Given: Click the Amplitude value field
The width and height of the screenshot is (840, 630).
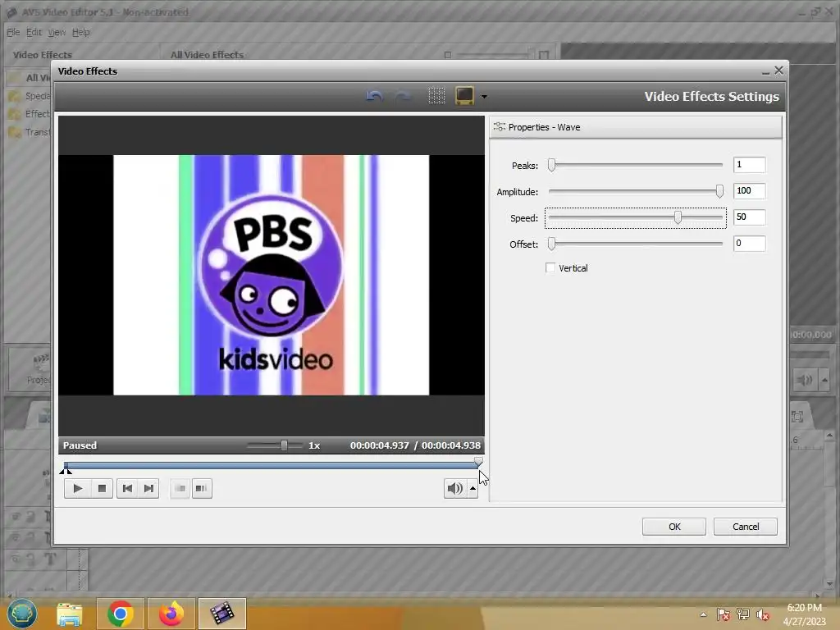Looking at the screenshot, I should click(x=749, y=190).
